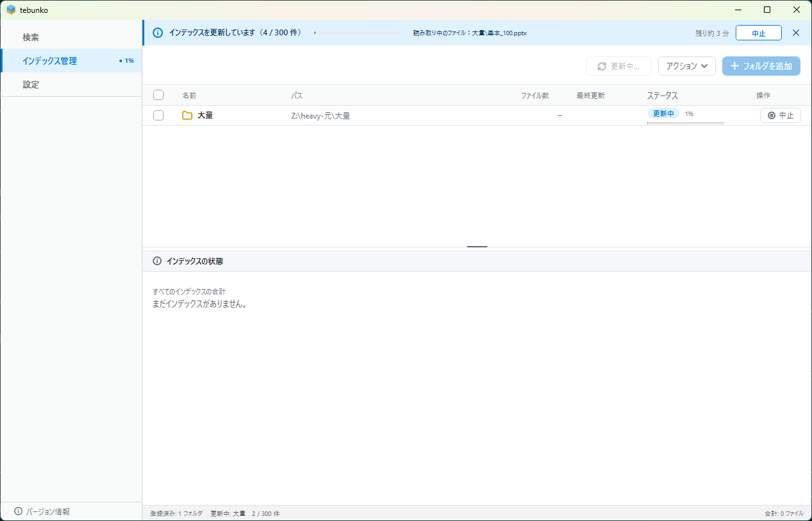The height and width of the screenshot is (521, 812).
Task: Click the info icon in the update banner
Action: click(x=157, y=33)
